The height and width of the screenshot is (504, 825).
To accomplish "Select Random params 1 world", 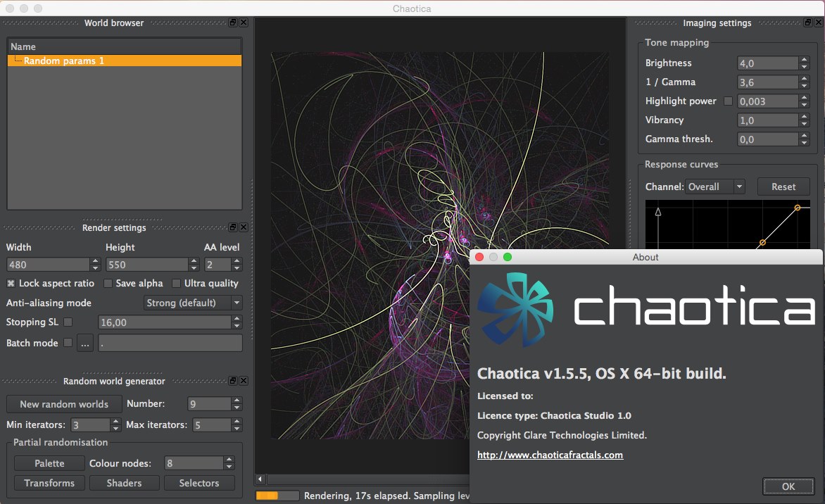I will click(125, 61).
